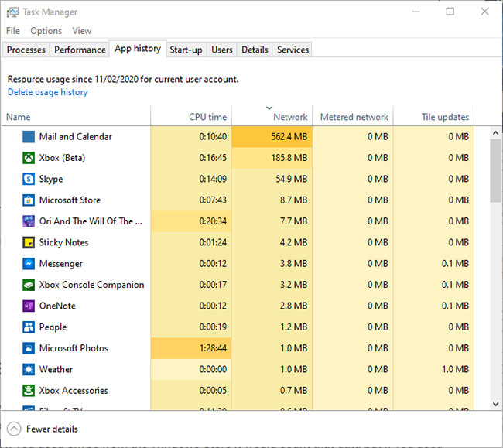Switch to the Processes tab
Viewport: 503px width, 448px height.
click(x=26, y=50)
